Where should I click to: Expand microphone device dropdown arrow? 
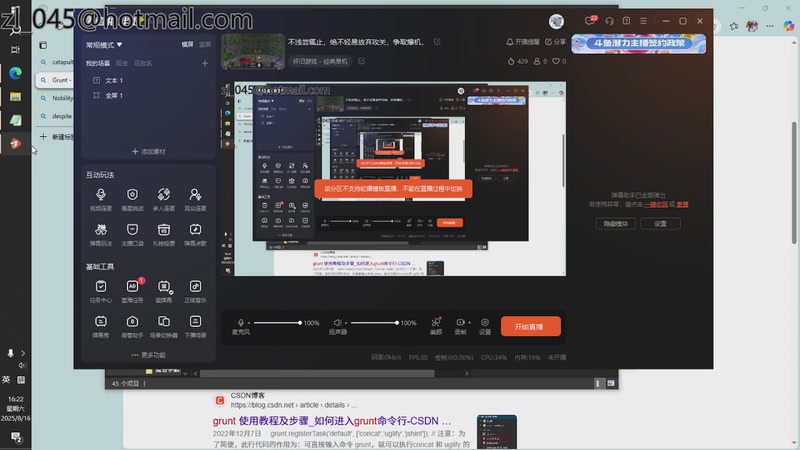point(248,322)
